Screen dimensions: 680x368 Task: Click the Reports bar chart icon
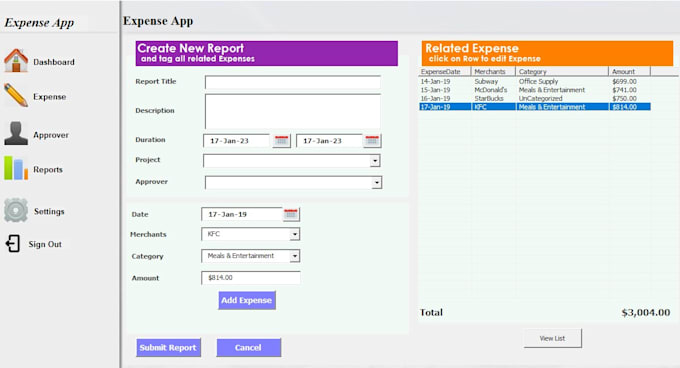click(x=16, y=168)
